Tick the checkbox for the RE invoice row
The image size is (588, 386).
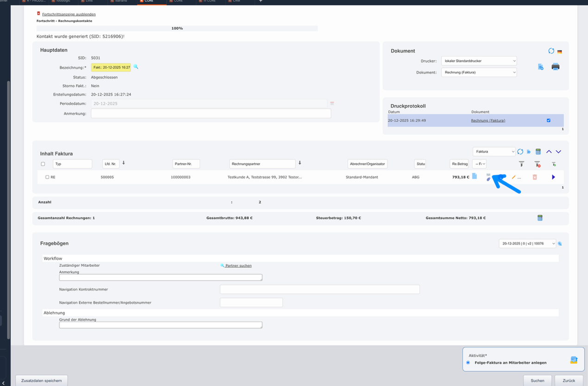(x=47, y=177)
